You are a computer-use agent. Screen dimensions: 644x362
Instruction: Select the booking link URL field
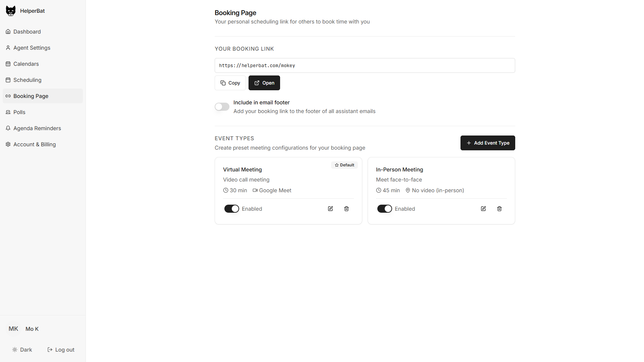tap(365, 65)
